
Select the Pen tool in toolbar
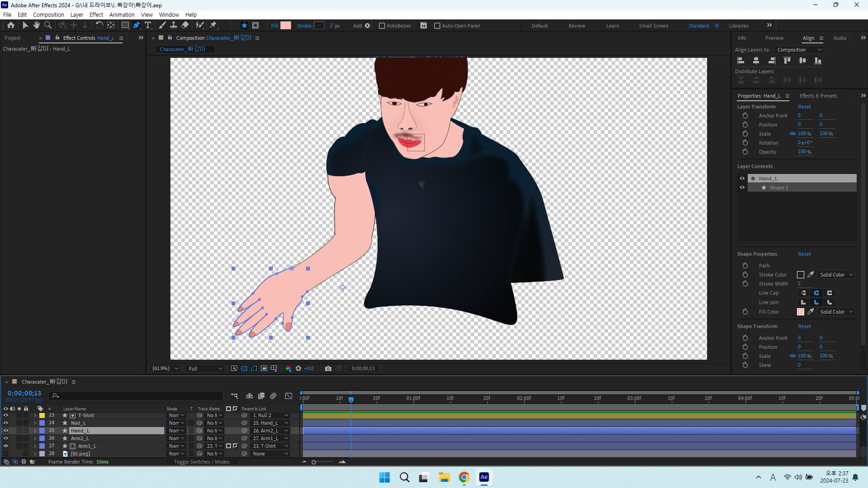point(136,25)
